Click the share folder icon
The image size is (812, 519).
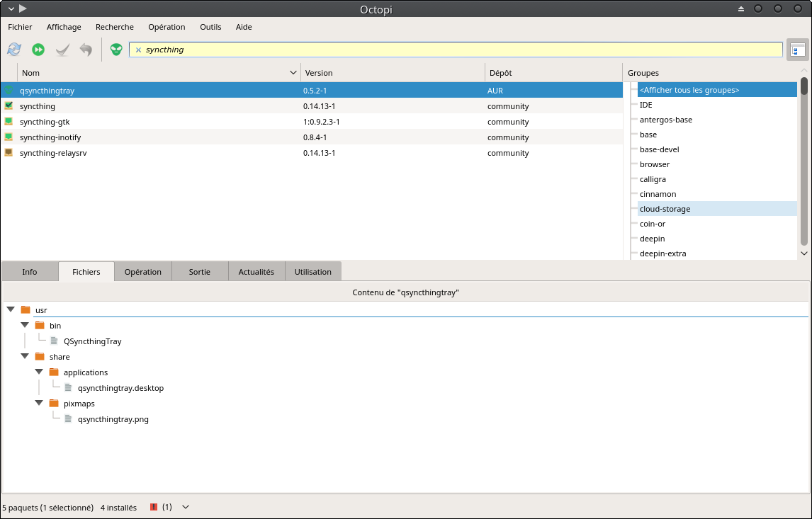[40, 356]
